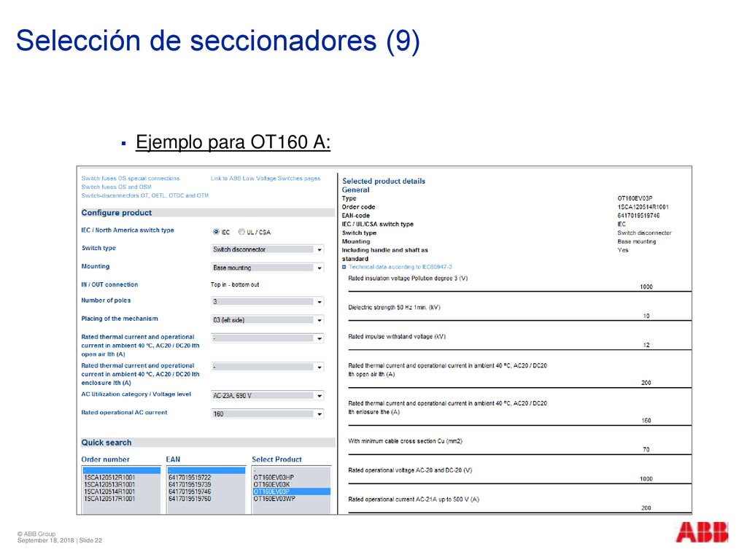Click the Dielectric strength value 10
This screenshot has width=747, height=560.
(646, 316)
